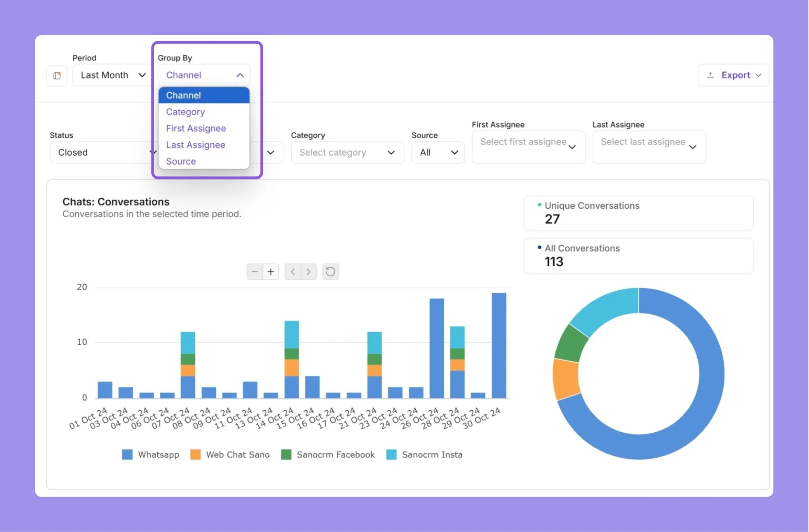Viewport: 809px width, 532px height.
Task: Click the Unique Conversations card
Action: (x=639, y=213)
